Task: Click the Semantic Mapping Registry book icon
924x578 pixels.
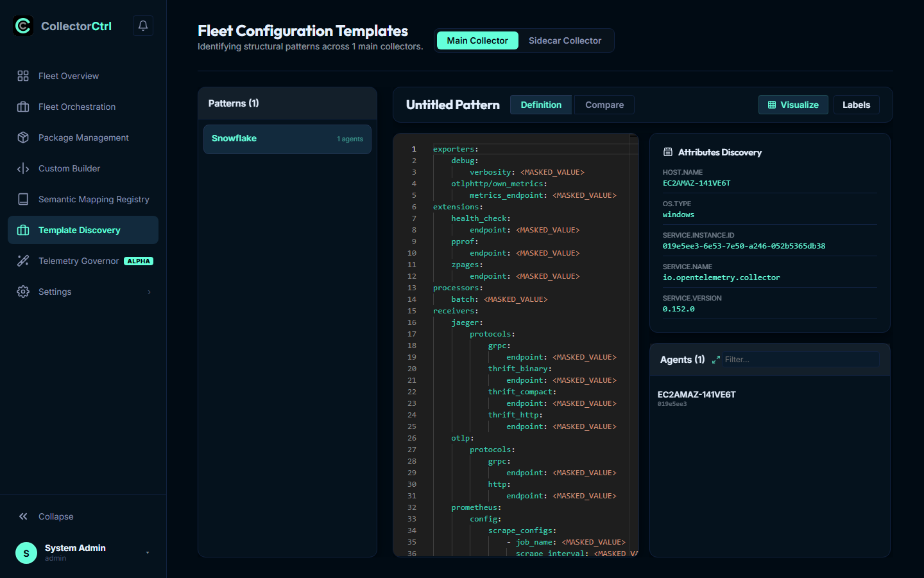Action: click(23, 199)
